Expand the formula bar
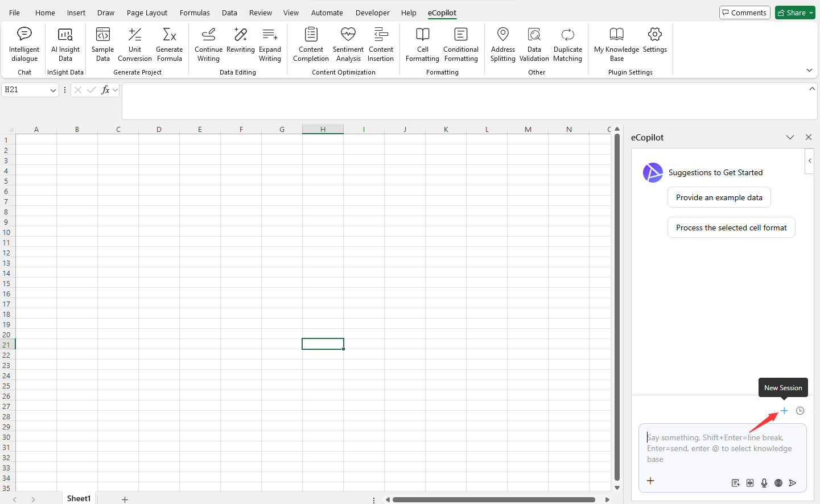 812,89
